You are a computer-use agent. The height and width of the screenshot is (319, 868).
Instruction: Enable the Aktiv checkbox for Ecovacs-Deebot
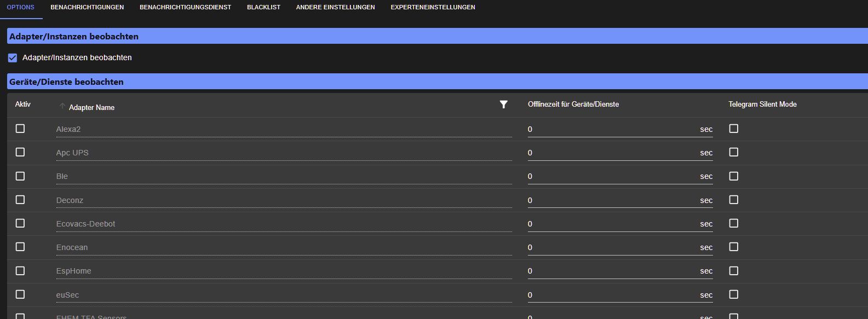[x=20, y=223]
